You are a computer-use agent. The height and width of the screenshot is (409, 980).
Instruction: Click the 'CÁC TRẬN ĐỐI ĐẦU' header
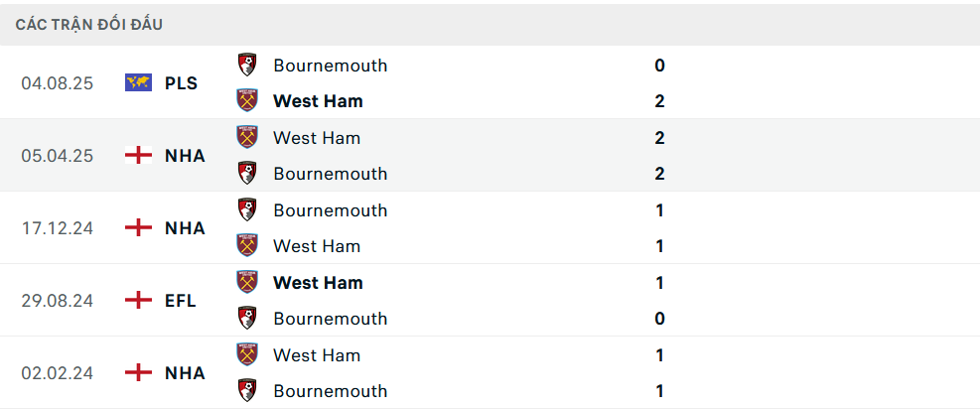(x=89, y=24)
